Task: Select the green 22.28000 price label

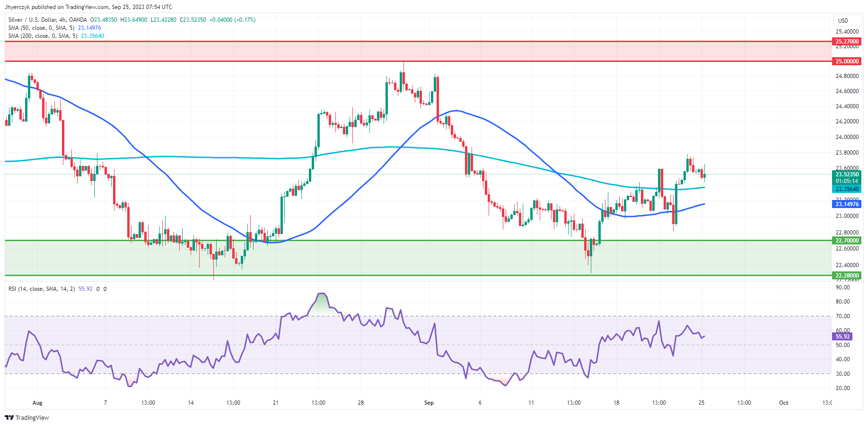Action: pyautogui.click(x=847, y=276)
